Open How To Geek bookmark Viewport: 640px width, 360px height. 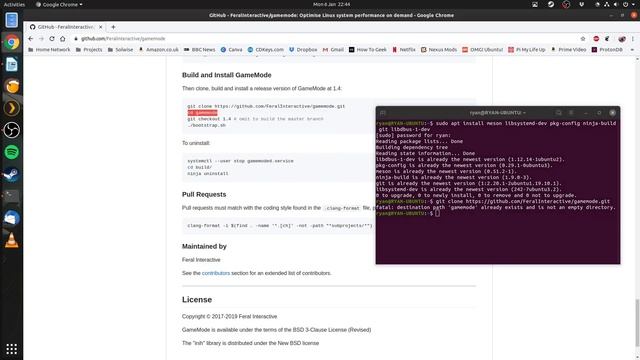368,49
